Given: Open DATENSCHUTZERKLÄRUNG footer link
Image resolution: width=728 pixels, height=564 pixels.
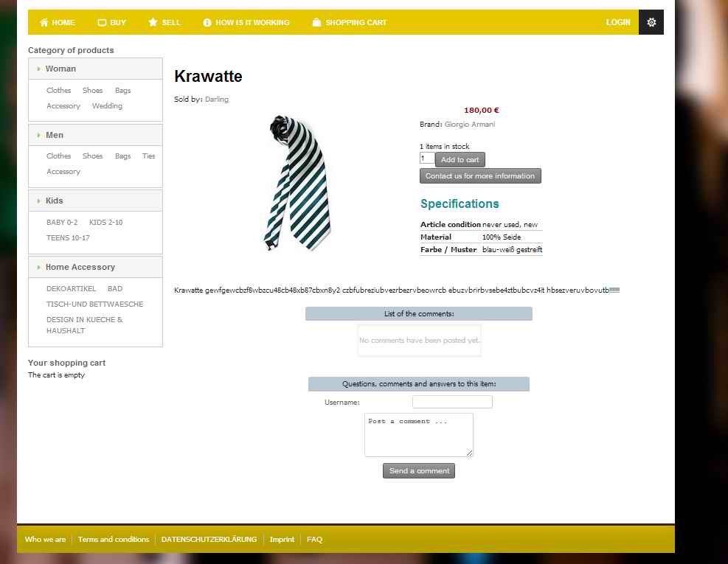Looking at the screenshot, I should pos(209,540).
